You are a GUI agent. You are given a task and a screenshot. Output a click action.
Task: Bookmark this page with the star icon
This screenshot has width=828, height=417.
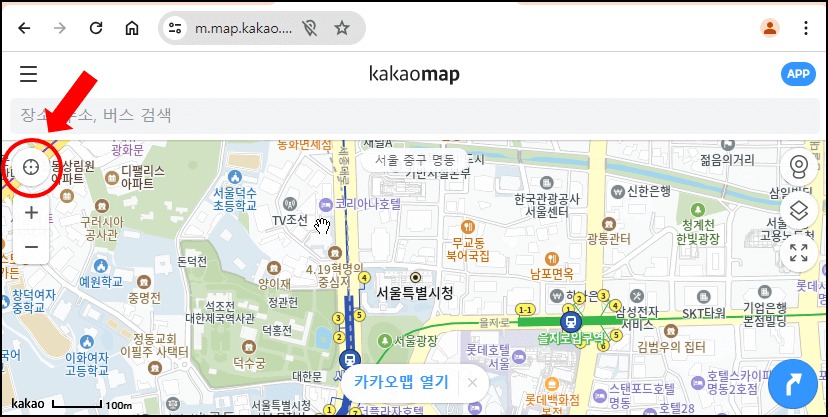(x=342, y=28)
